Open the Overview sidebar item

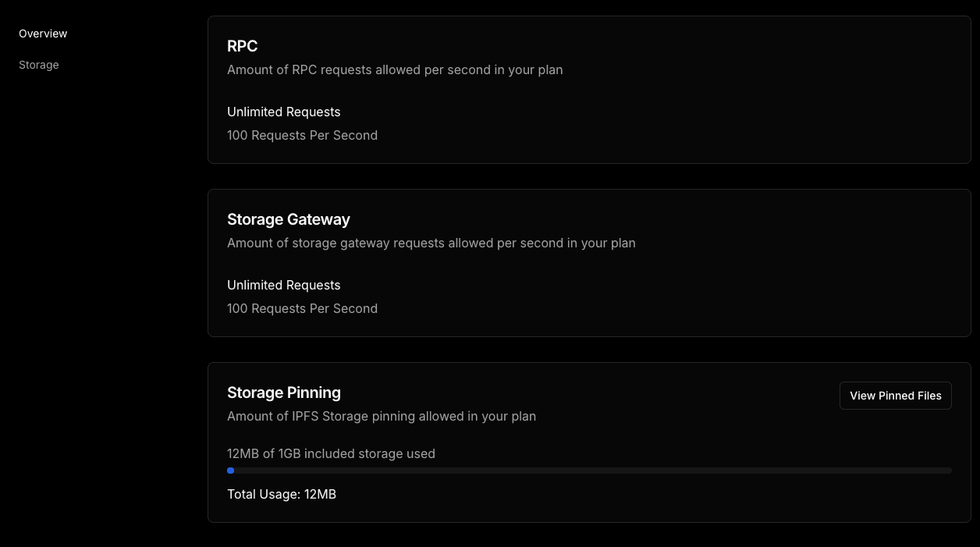coord(43,34)
